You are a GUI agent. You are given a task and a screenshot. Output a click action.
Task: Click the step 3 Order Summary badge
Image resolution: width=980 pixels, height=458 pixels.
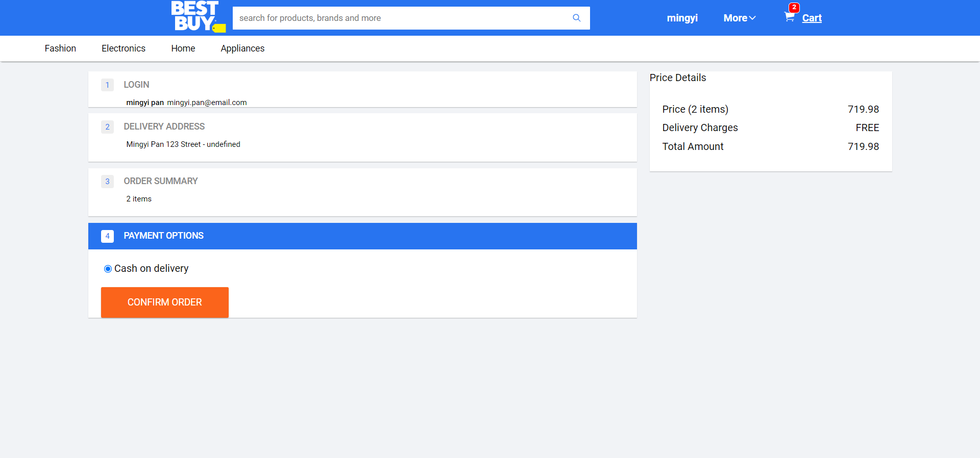point(107,182)
